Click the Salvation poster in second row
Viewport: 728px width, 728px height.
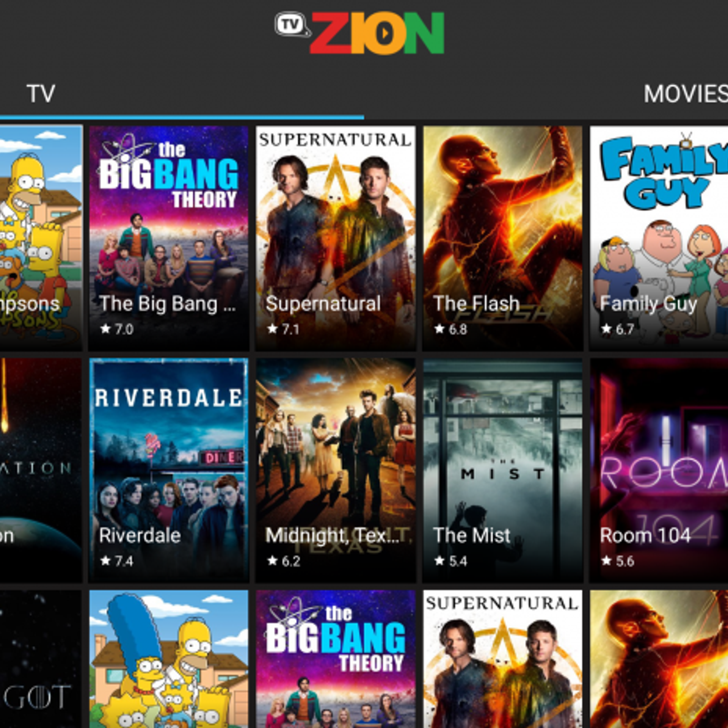(x=41, y=470)
